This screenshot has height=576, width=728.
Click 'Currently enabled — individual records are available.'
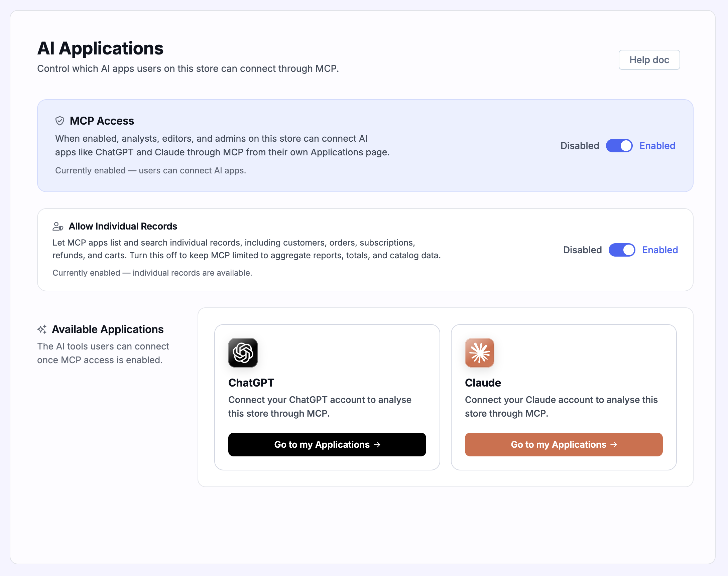(152, 273)
